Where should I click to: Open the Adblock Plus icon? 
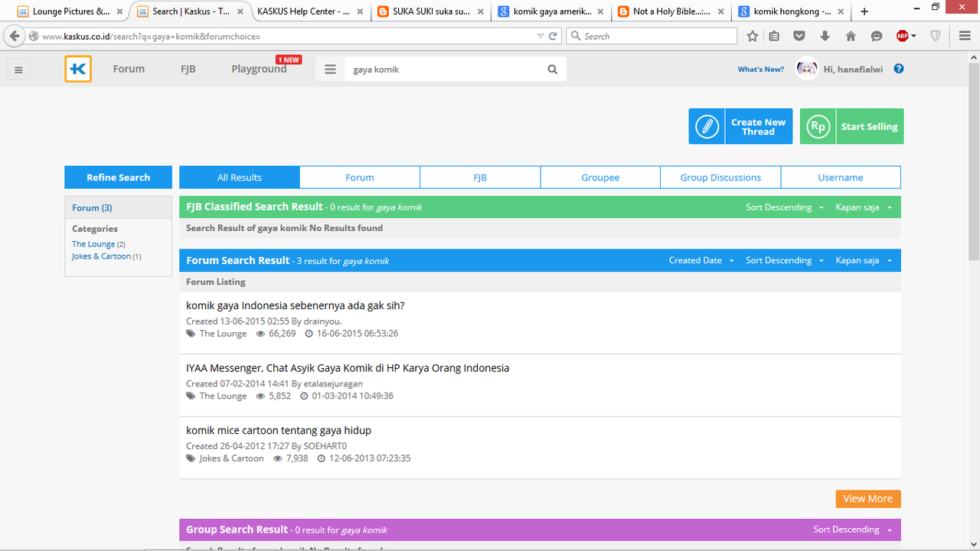coord(903,36)
